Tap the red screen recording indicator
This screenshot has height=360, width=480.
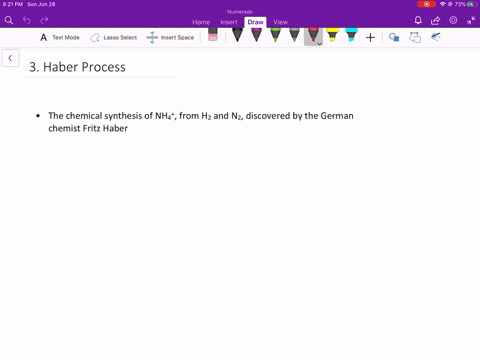pyautogui.click(x=426, y=4)
